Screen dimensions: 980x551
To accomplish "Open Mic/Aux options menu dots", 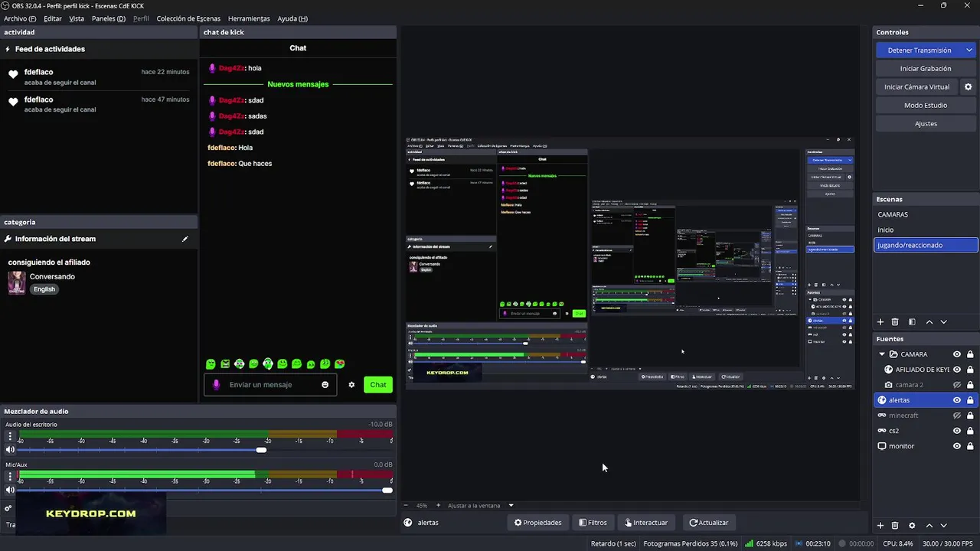I will click(x=10, y=477).
